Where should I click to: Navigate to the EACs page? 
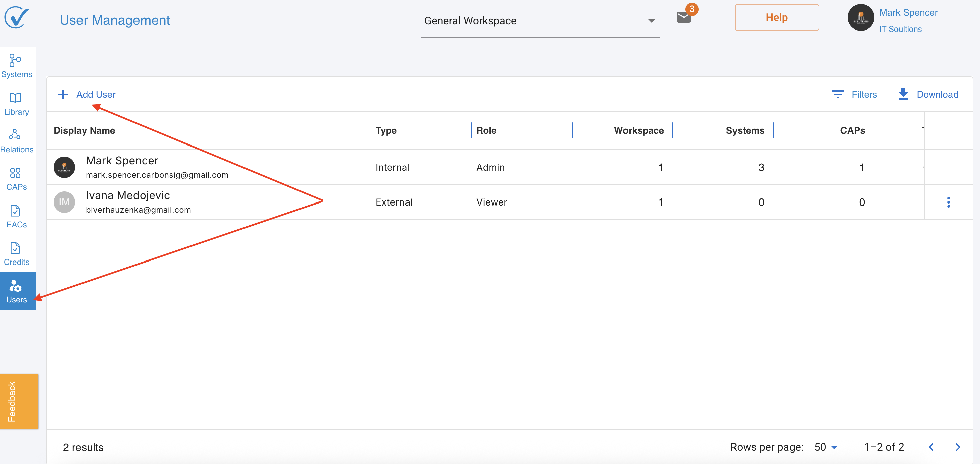(16, 216)
